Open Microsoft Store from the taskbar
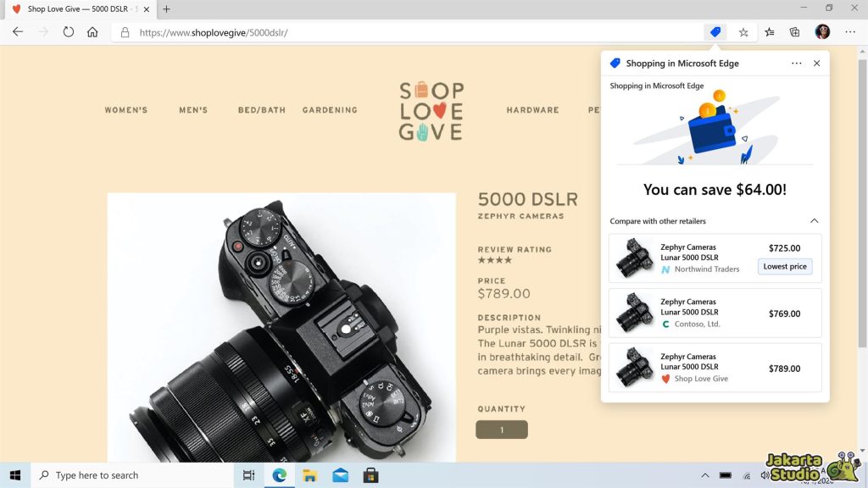The width and height of the screenshot is (868, 488). [370, 474]
